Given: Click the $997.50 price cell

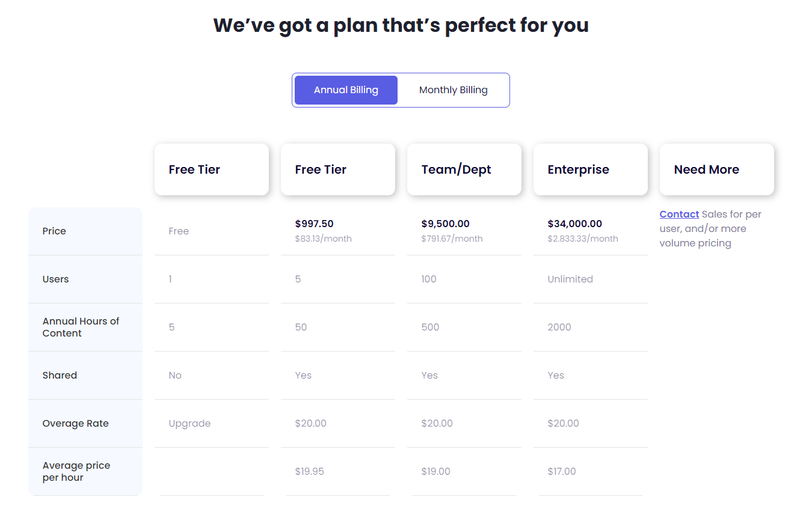Looking at the screenshot, I should [314, 223].
